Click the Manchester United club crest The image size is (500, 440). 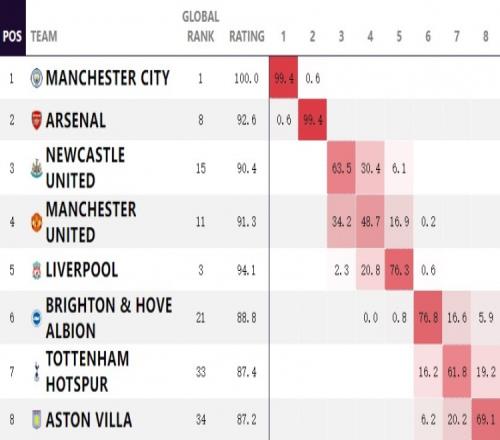(37, 222)
